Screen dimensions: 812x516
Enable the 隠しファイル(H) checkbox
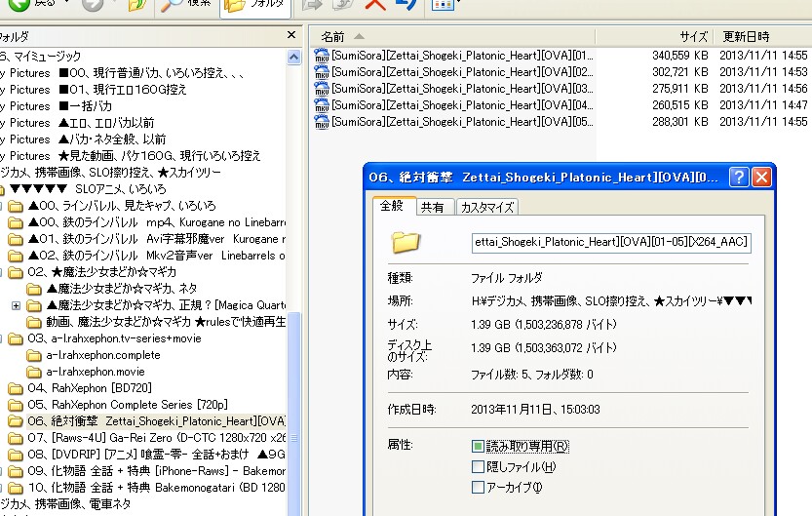tap(478, 467)
